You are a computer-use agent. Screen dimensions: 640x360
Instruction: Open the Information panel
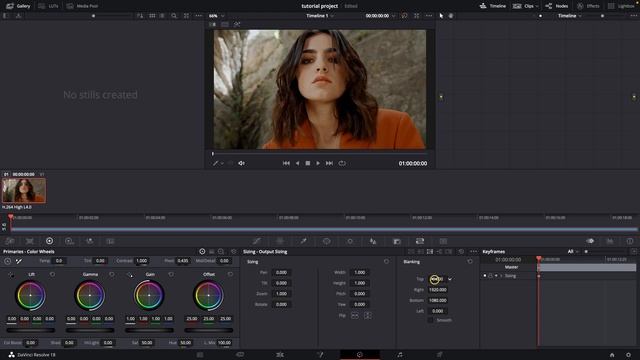[630, 241]
